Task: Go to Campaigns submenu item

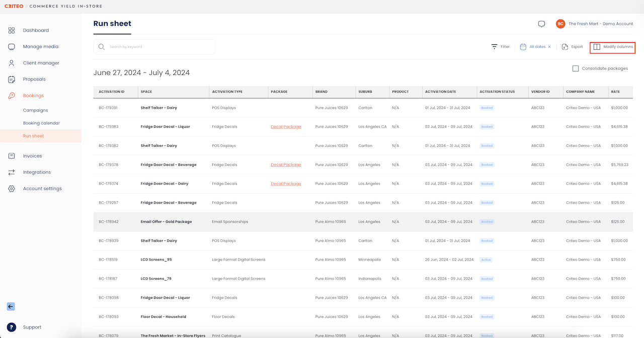Action: click(35, 110)
